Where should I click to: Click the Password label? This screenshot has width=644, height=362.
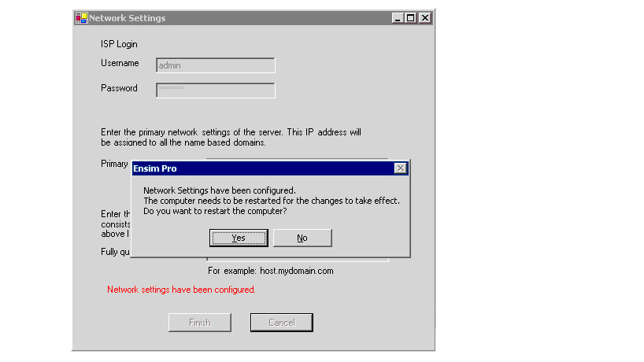[119, 88]
